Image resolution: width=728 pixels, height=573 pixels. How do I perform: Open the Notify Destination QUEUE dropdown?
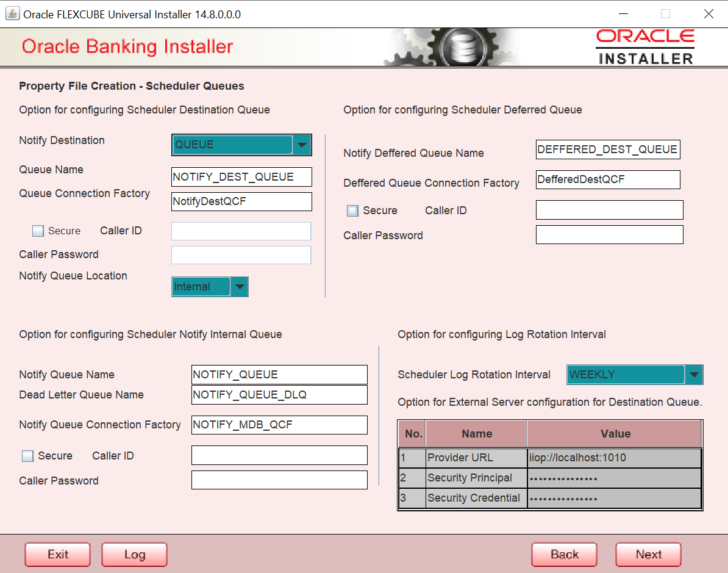click(241, 145)
